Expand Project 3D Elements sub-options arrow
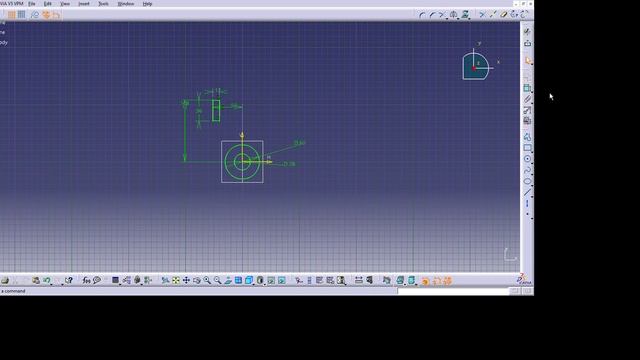Viewport: 640px width, 360px height. click(x=469, y=19)
